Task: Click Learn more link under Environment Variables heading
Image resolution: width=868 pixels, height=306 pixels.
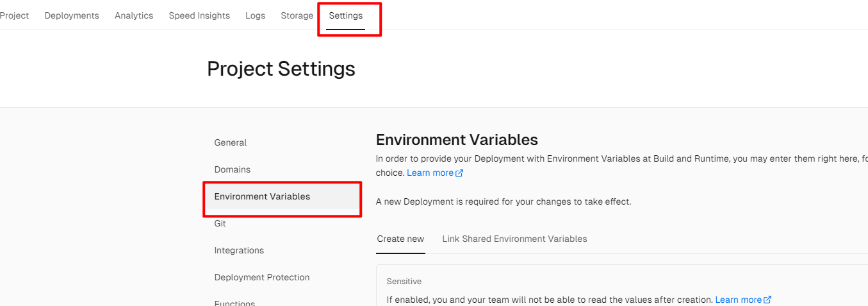Action: click(x=430, y=173)
